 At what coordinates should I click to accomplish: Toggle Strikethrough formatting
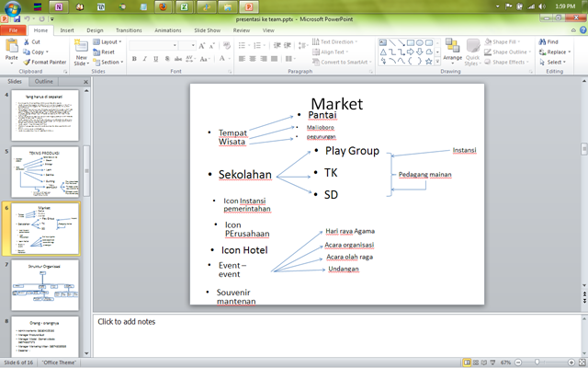coord(178,59)
